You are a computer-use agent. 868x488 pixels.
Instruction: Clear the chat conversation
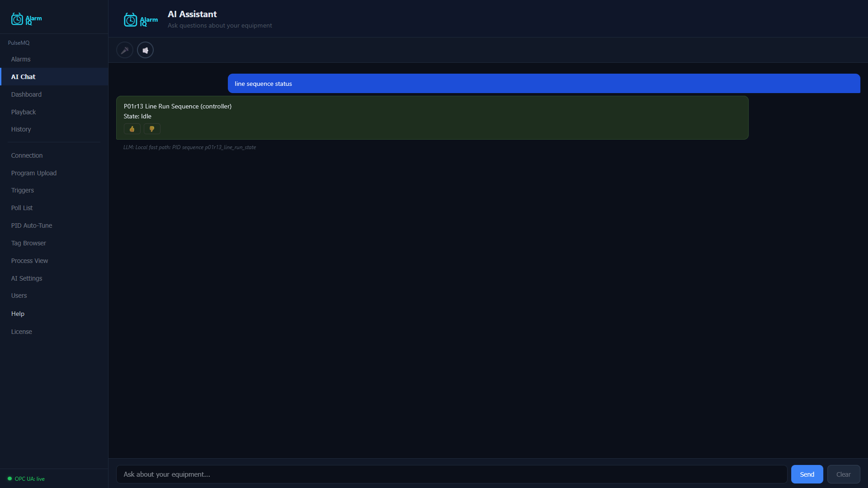tap(844, 474)
